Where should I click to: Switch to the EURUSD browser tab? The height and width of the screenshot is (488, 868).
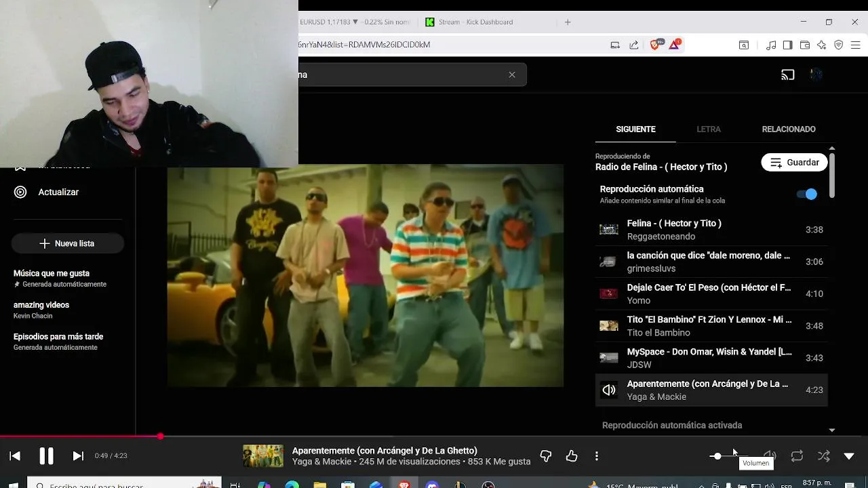coord(356,22)
